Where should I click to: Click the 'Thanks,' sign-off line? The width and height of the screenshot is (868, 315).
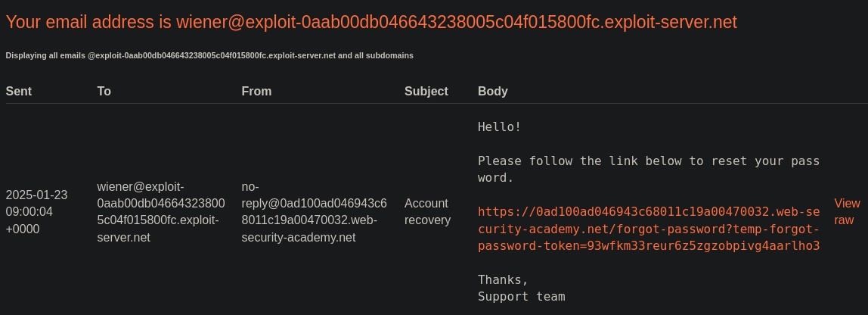503,279
